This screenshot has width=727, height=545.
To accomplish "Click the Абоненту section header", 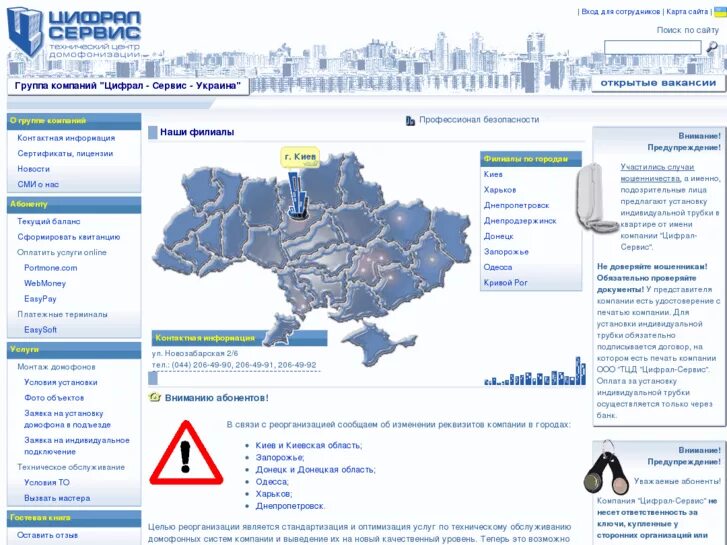I will coord(74,205).
